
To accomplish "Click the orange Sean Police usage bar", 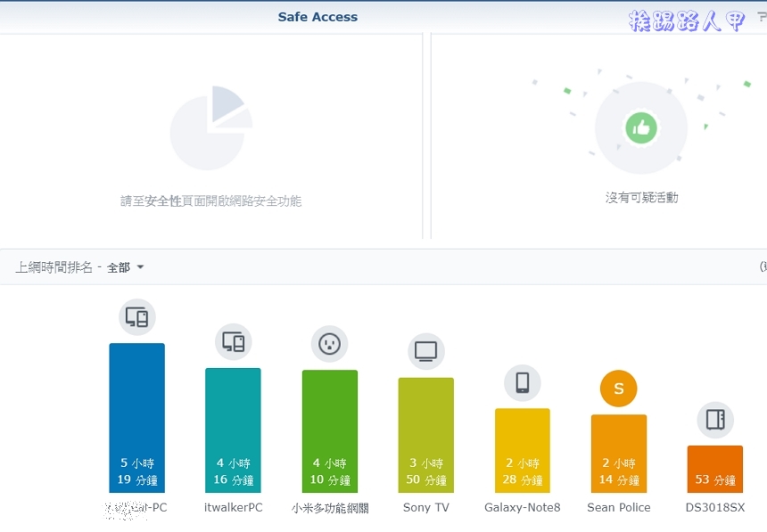I will click(x=619, y=454).
